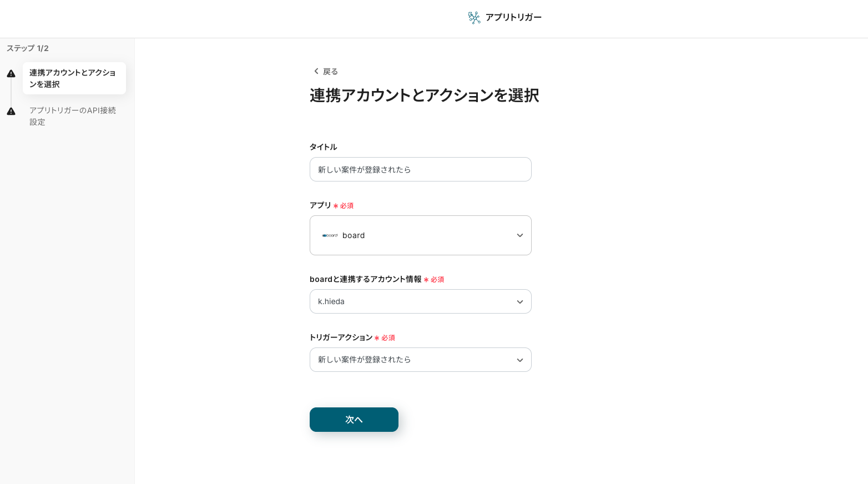Click the ステップ 1/2 indicator label
The height and width of the screenshot is (484, 868).
pyautogui.click(x=28, y=48)
